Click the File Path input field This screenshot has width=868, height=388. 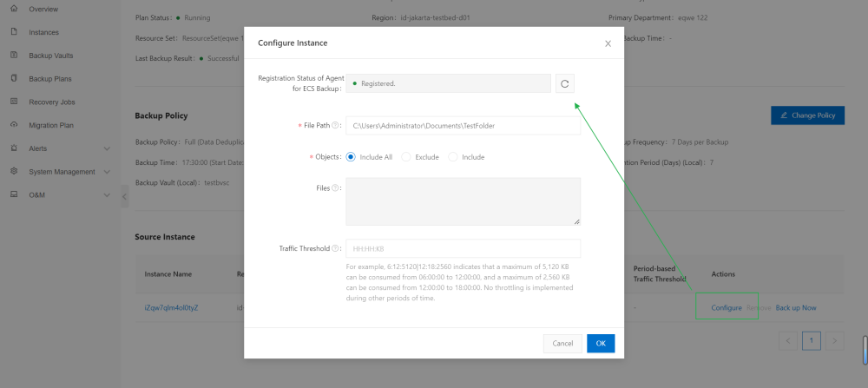click(x=463, y=126)
